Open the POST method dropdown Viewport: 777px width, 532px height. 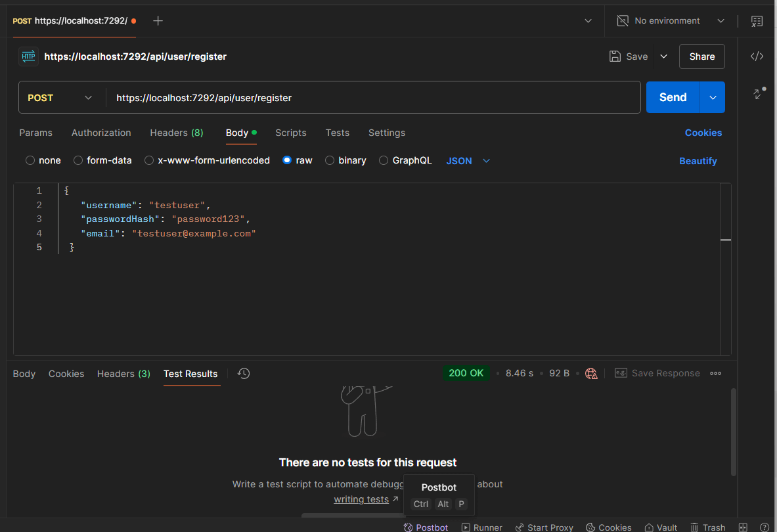coord(61,97)
